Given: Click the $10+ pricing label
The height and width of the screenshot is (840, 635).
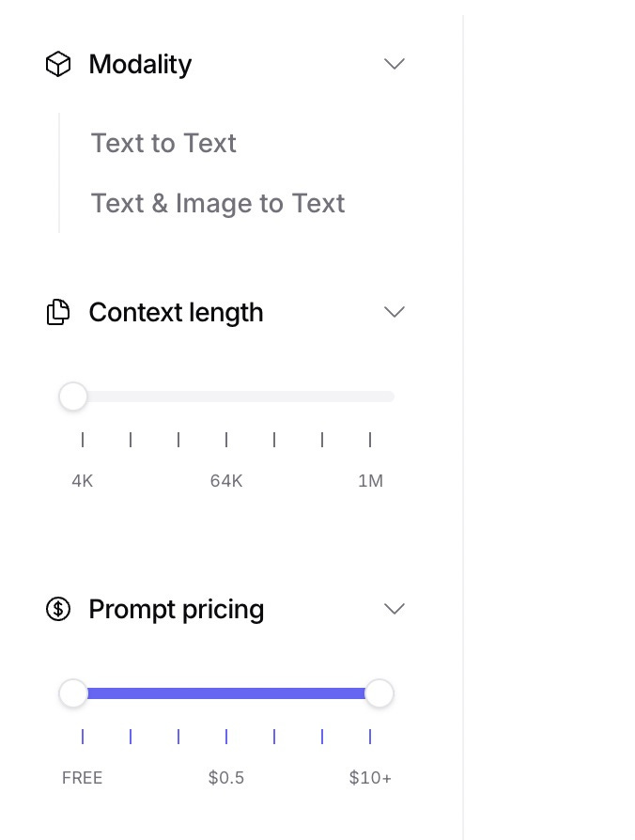Looking at the screenshot, I should tap(370, 778).
